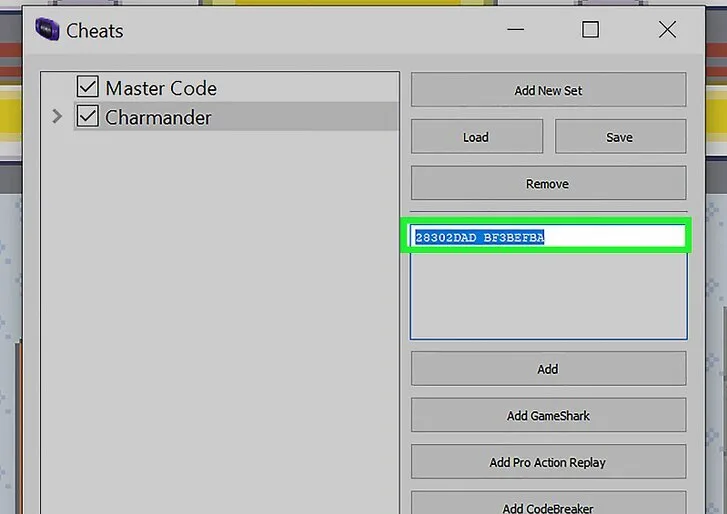Viewport: 727px width, 514px height.
Task: Click Add GameShark
Action: pos(547,415)
